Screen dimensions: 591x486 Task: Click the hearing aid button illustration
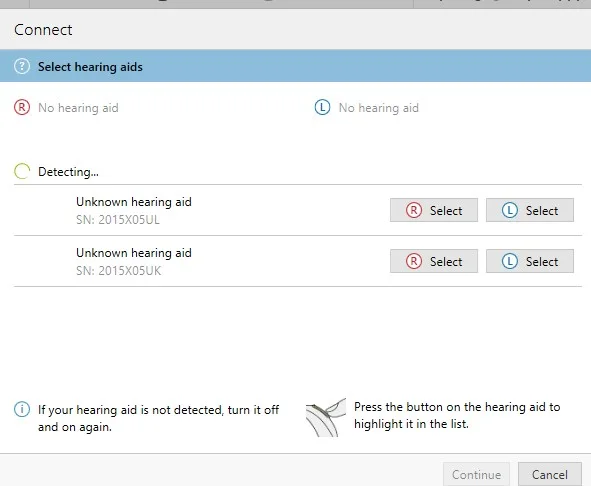326,417
